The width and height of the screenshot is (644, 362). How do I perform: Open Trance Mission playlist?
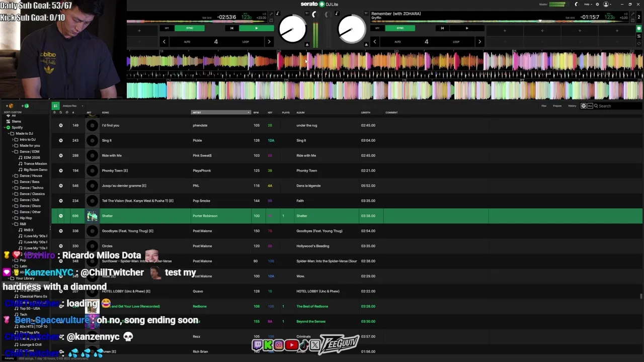coord(35,163)
